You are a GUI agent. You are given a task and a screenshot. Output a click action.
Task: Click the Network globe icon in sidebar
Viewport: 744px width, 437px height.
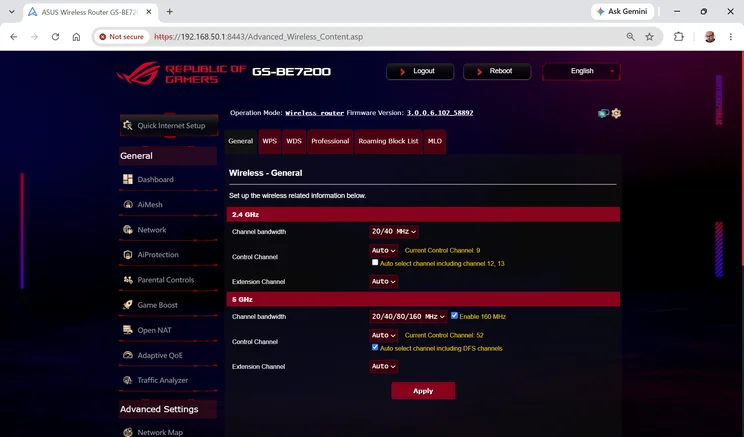128,230
